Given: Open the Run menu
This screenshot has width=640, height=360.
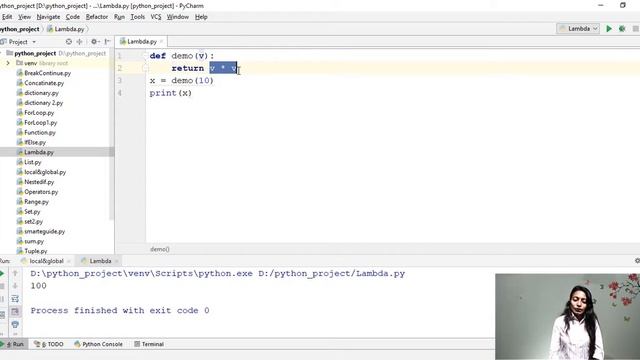Looking at the screenshot, I should pos(119,17).
